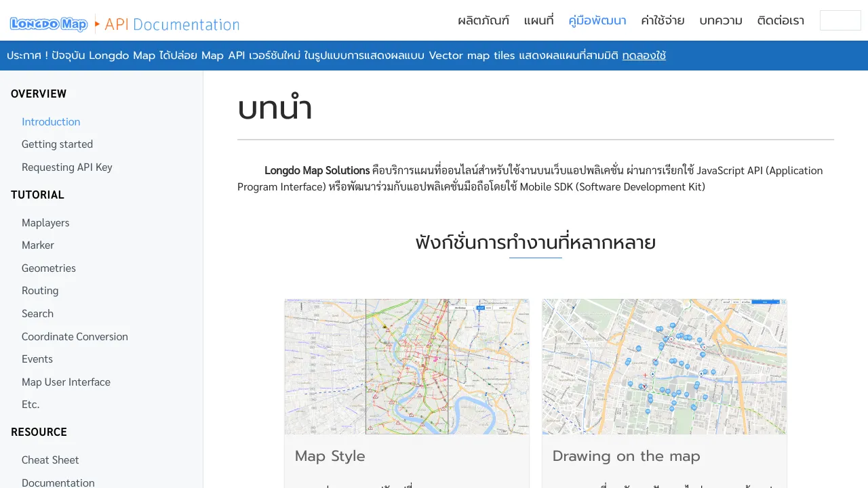
Task: Open the Routing tutorial
Action: pyautogui.click(x=40, y=291)
